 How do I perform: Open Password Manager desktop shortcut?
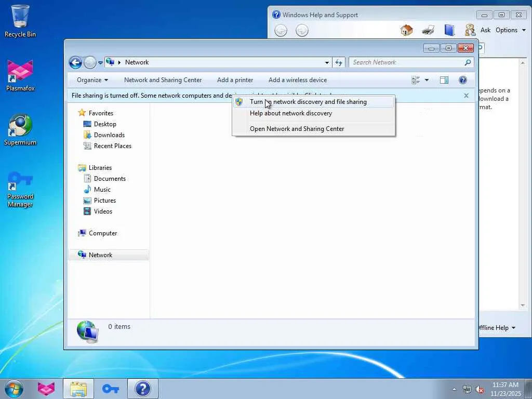pyautogui.click(x=20, y=189)
